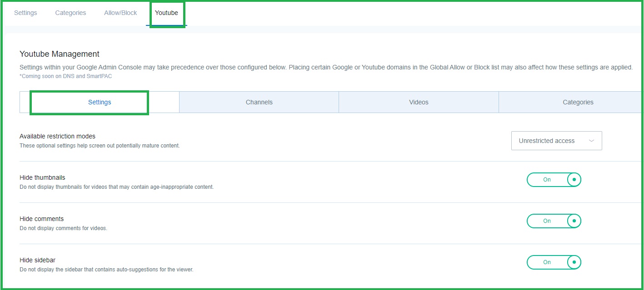Click the 'screen out potentially mature content' description

(100, 146)
